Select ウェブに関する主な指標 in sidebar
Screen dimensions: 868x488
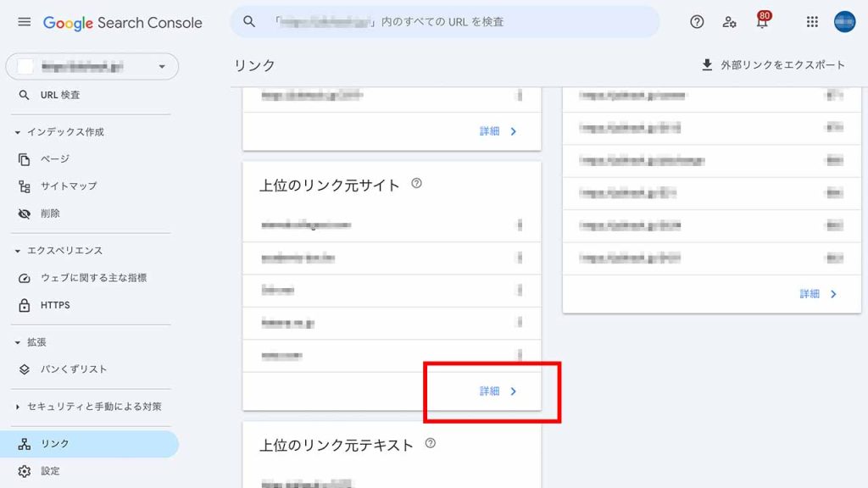coord(93,278)
